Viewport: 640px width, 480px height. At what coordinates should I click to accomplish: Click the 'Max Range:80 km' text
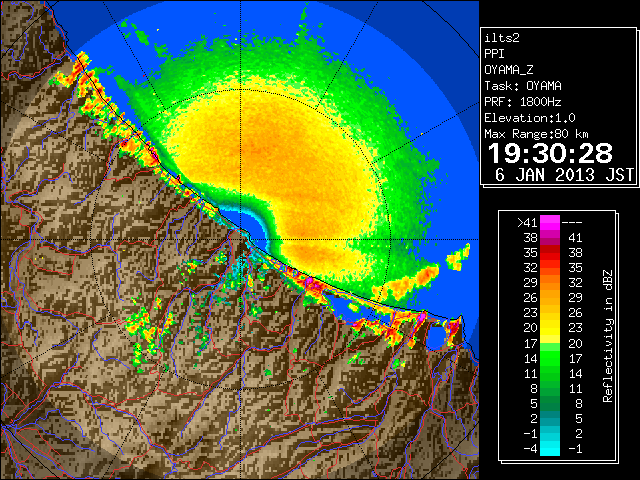[537, 134]
